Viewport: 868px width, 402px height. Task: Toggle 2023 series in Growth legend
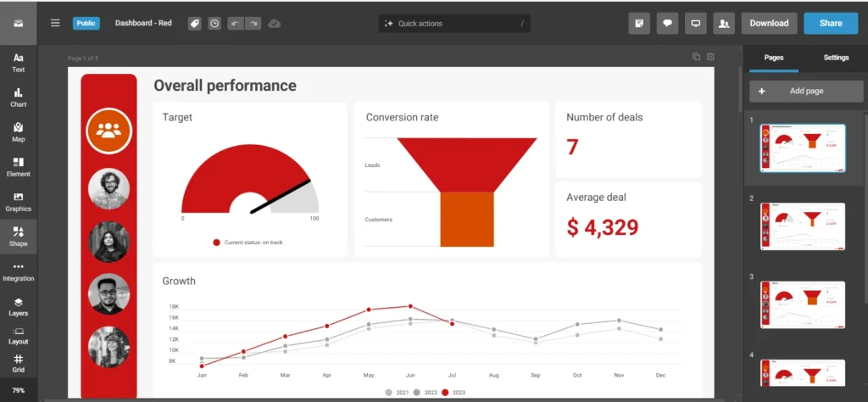tap(453, 393)
